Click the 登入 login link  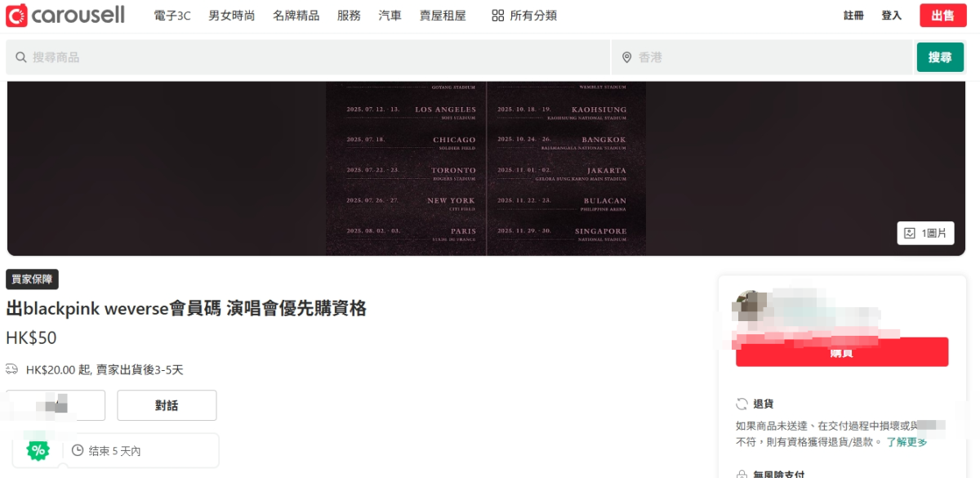[x=892, y=16]
